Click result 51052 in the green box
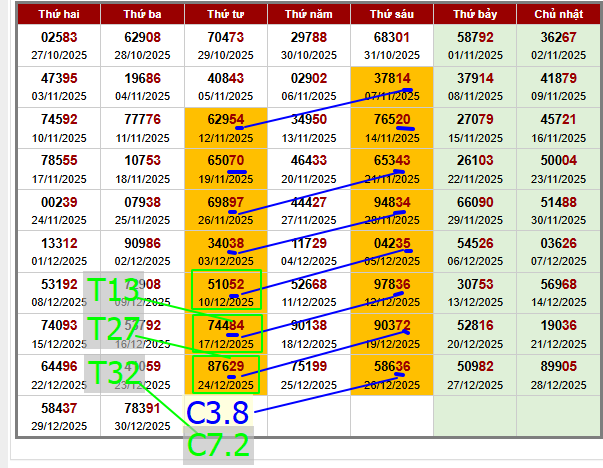 coord(225,284)
